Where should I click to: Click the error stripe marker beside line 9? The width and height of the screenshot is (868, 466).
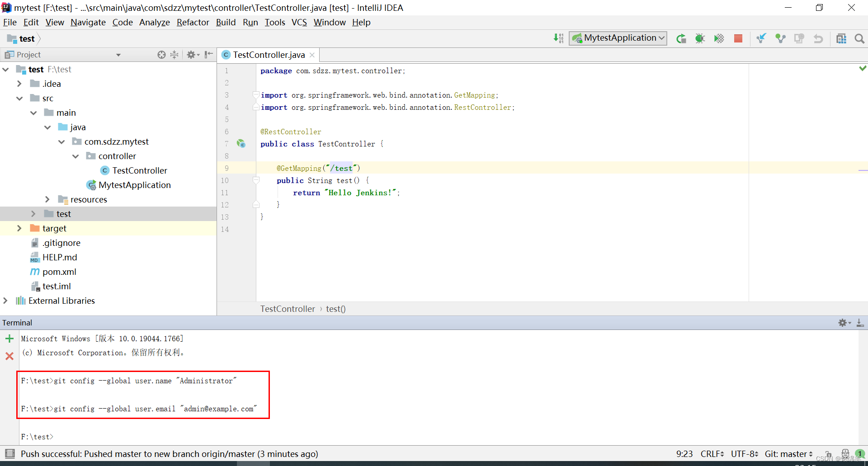click(x=863, y=170)
